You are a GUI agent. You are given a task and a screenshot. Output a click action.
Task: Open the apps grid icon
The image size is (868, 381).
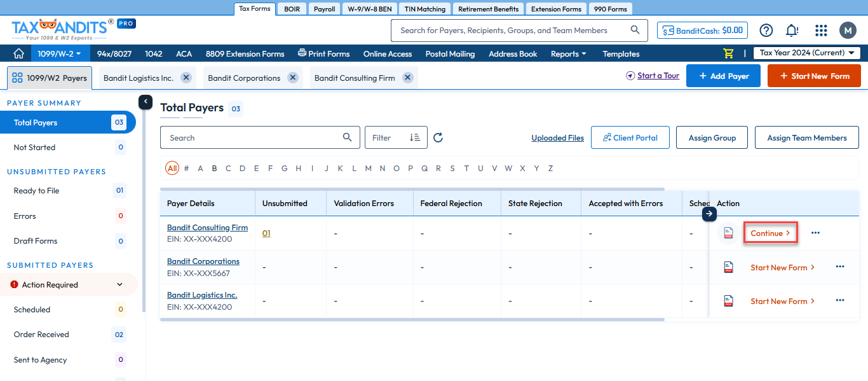tap(821, 30)
